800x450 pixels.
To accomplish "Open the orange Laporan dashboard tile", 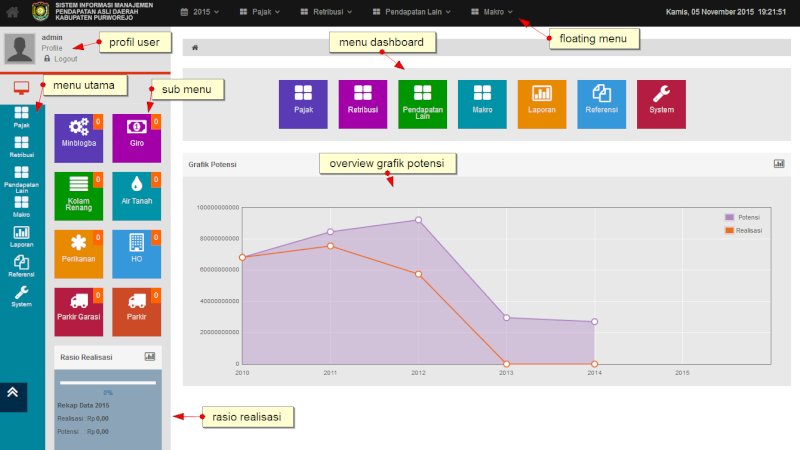I will pos(541,104).
